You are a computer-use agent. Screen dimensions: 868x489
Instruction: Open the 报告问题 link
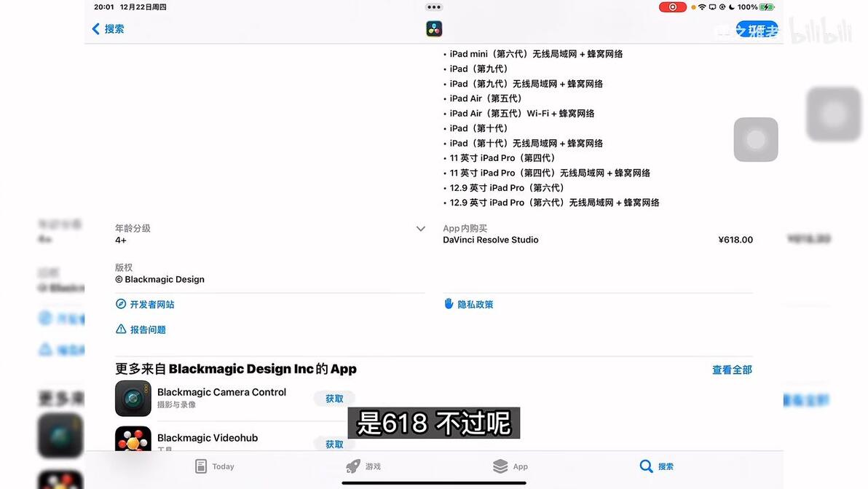[148, 329]
